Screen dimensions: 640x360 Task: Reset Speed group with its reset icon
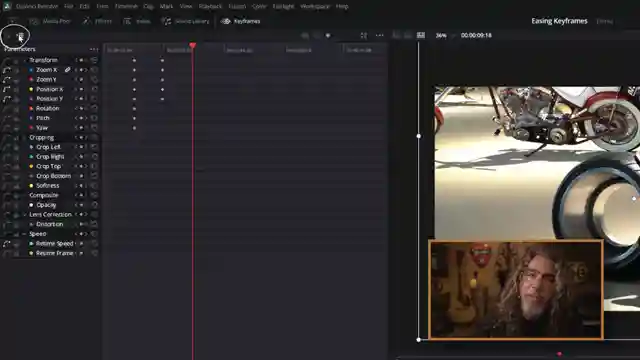click(94, 234)
